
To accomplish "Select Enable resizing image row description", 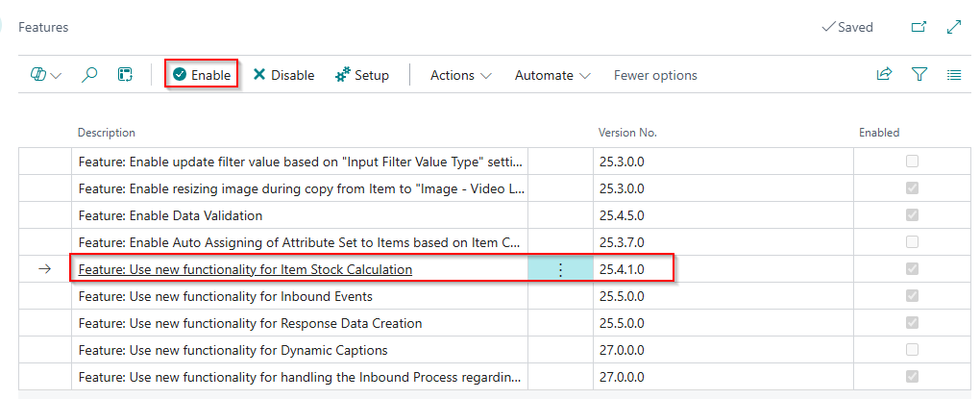I will [x=301, y=188].
